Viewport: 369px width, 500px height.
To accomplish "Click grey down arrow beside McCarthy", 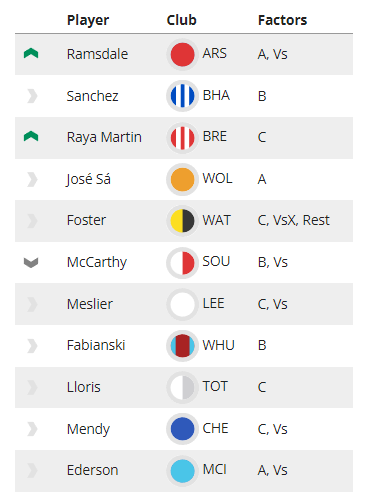I will pyautogui.click(x=31, y=263).
